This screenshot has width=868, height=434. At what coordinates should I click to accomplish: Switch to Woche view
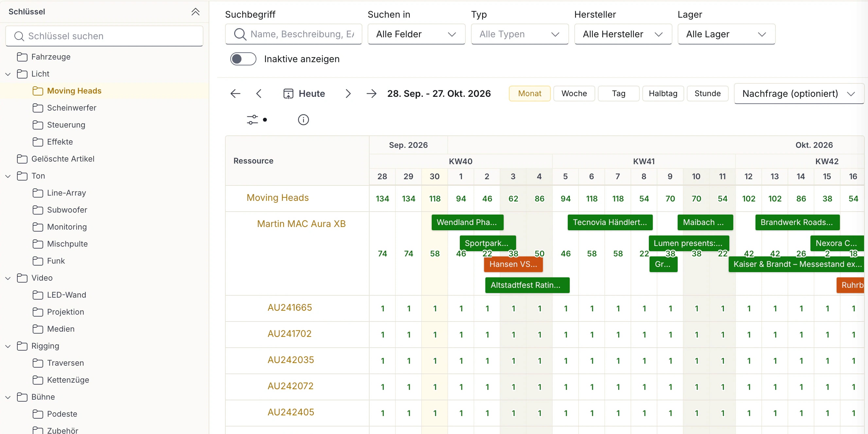click(x=574, y=93)
